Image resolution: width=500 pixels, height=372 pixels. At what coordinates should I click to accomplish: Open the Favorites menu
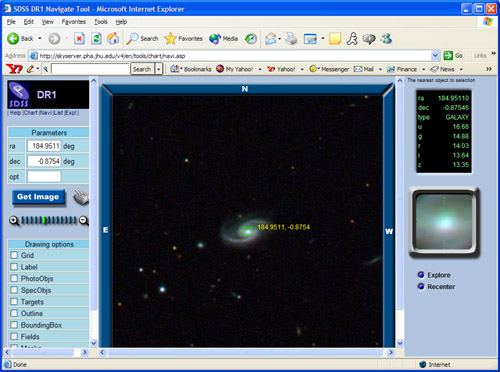[x=74, y=22]
